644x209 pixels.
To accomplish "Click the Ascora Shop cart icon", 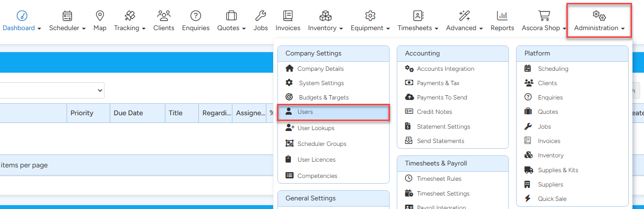I will (544, 16).
